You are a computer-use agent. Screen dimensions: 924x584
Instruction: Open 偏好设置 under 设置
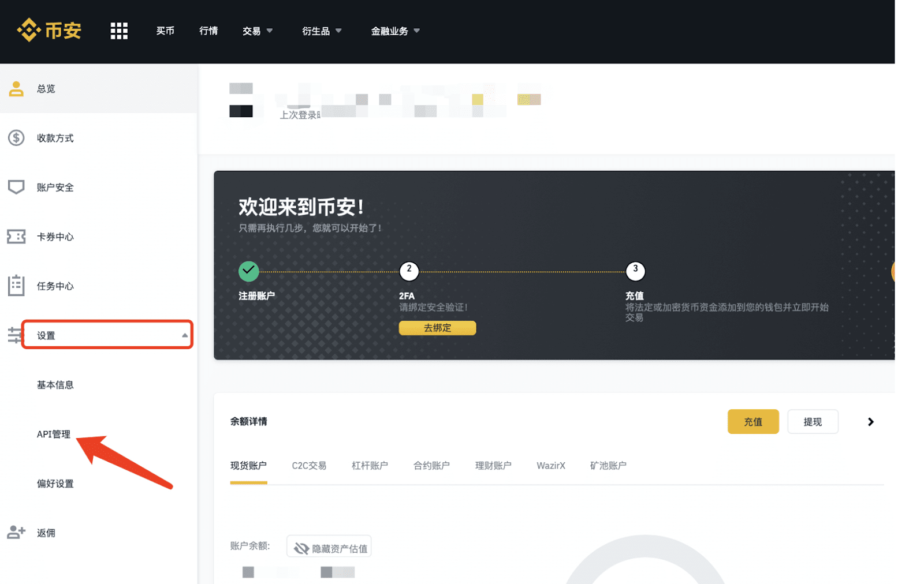click(55, 484)
